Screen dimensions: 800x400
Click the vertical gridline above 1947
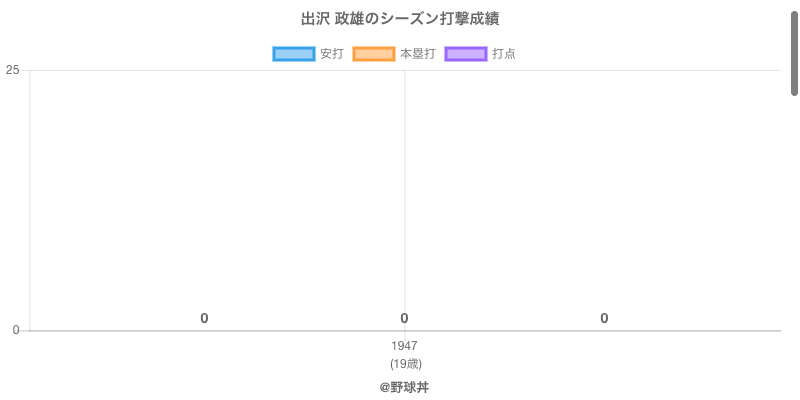click(405, 200)
